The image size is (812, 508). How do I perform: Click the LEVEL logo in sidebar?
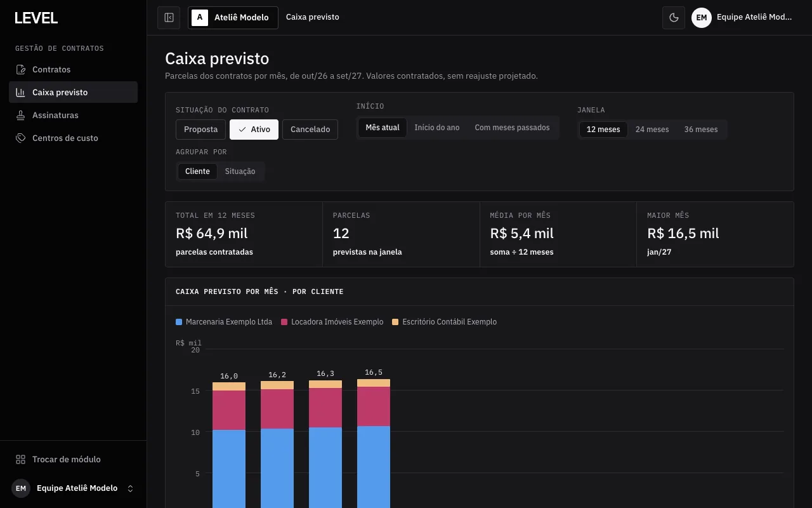pyautogui.click(x=36, y=18)
